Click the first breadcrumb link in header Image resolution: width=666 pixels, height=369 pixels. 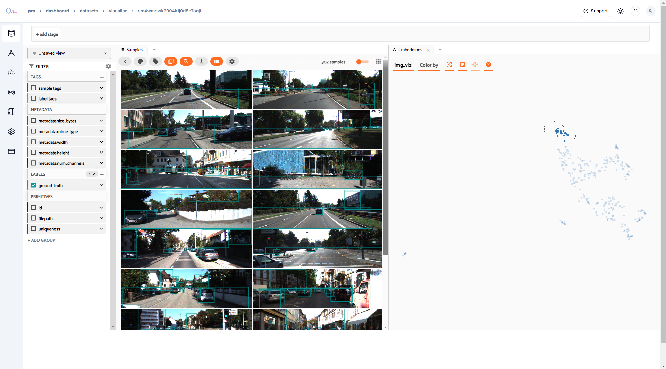(31, 11)
